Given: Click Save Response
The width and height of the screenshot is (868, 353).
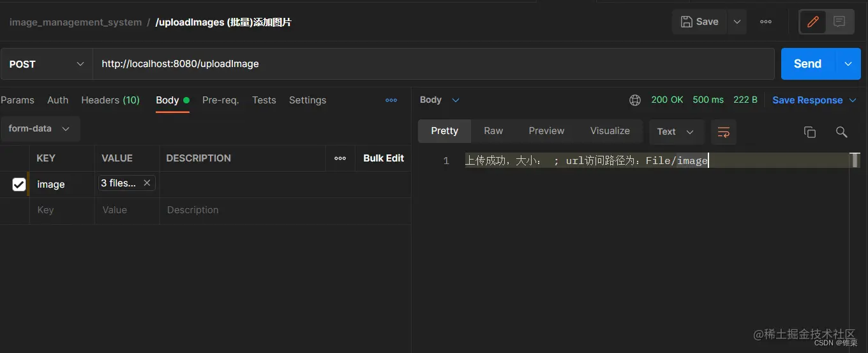Looking at the screenshot, I should pyautogui.click(x=807, y=100).
